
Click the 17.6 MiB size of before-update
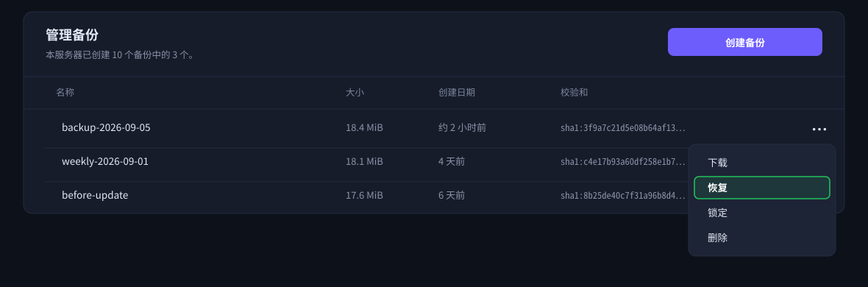coord(364,195)
